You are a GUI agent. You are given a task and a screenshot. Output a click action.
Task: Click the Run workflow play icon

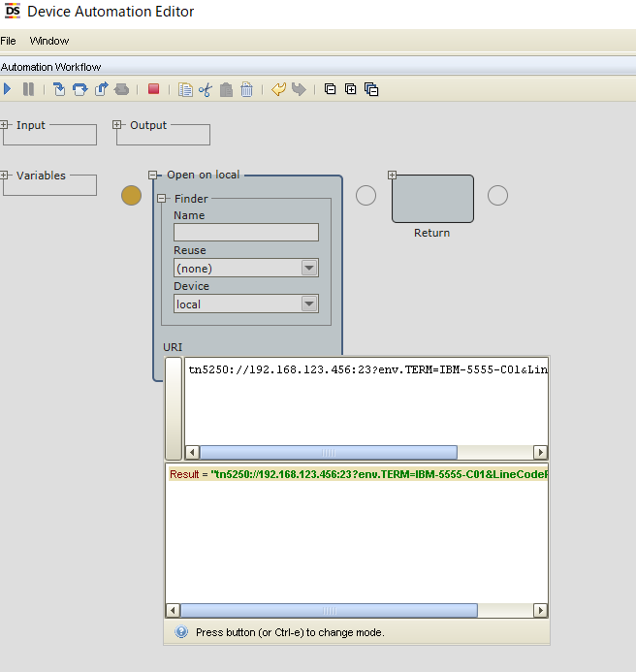(7, 89)
